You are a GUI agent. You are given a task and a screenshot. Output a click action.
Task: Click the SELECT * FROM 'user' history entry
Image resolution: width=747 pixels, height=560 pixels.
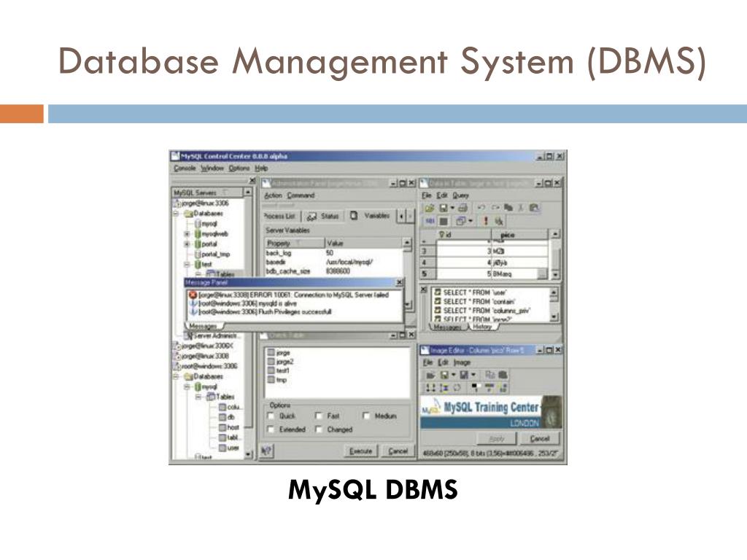click(470, 292)
